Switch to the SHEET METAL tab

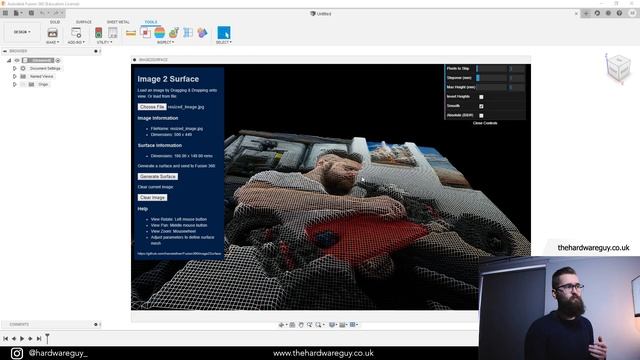118,22
